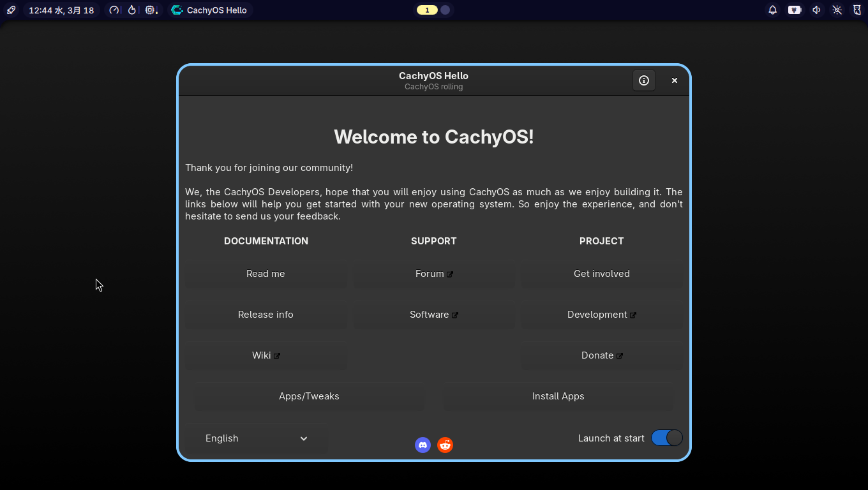Open the Reddit community icon

[x=445, y=445]
